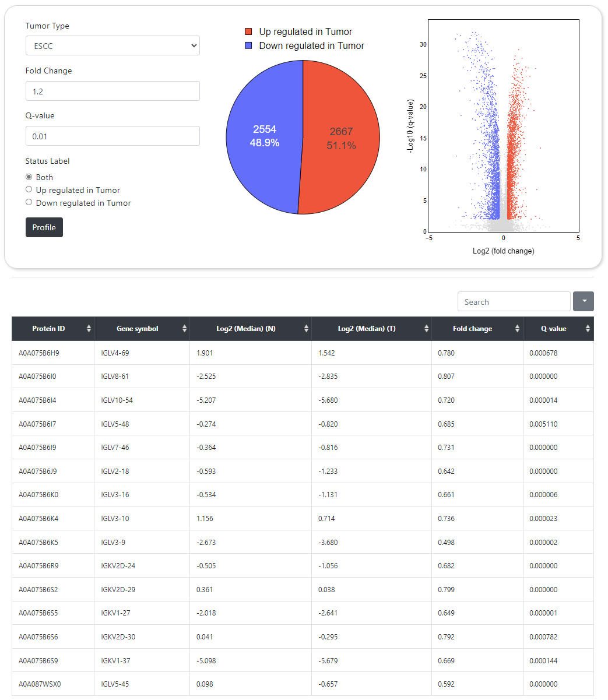Sort table by Protein ID column arrows

(x=89, y=329)
